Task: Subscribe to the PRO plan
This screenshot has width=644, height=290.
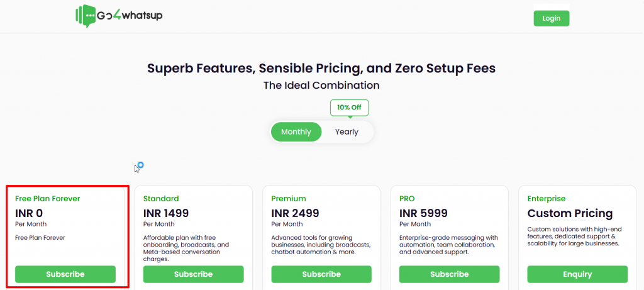Action: [x=449, y=274]
